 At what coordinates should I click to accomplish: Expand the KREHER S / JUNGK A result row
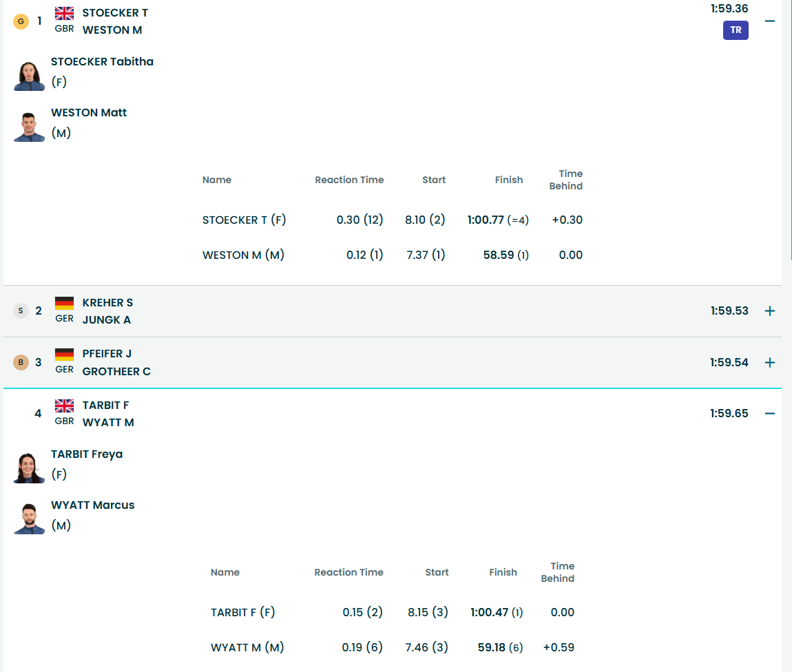pos(769,311)
